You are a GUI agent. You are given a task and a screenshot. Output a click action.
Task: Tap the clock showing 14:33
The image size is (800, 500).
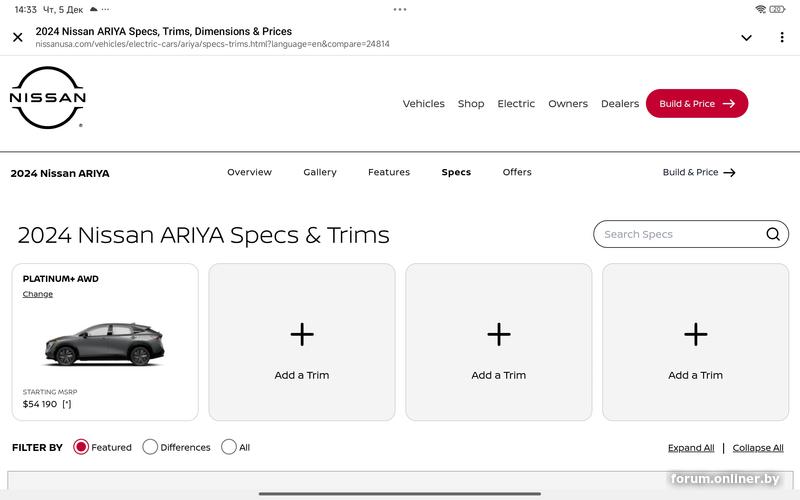26,10
